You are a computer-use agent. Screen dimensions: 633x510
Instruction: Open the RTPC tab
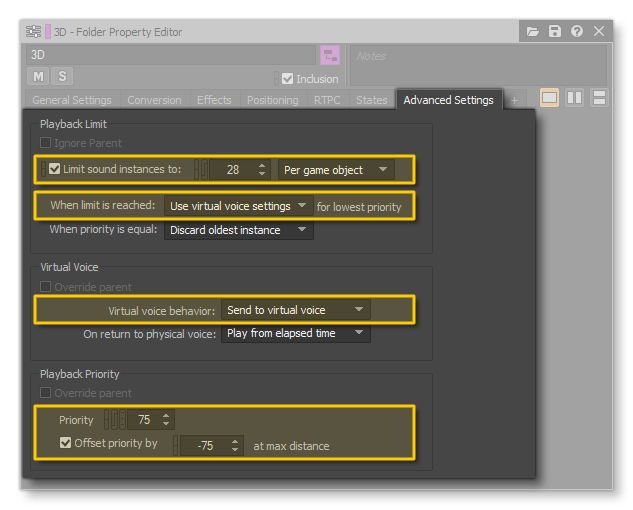click(x=327, y=100)
